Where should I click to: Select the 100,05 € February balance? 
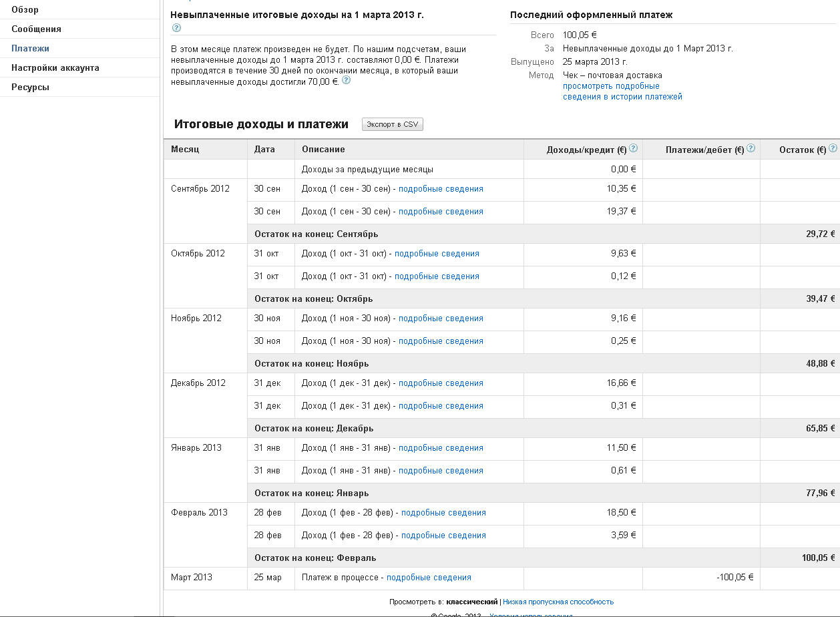coord(819,558)
